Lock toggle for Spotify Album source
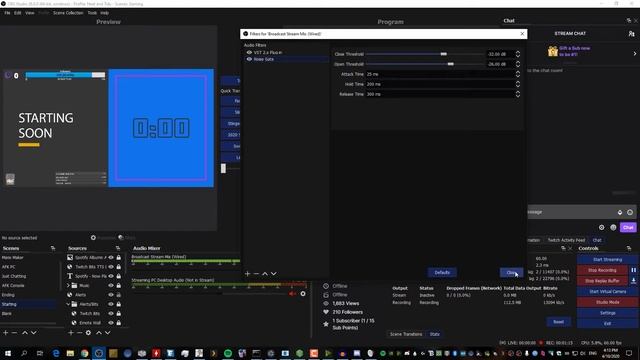This screenshot has width=640, height=360. [x=118, y=258]
